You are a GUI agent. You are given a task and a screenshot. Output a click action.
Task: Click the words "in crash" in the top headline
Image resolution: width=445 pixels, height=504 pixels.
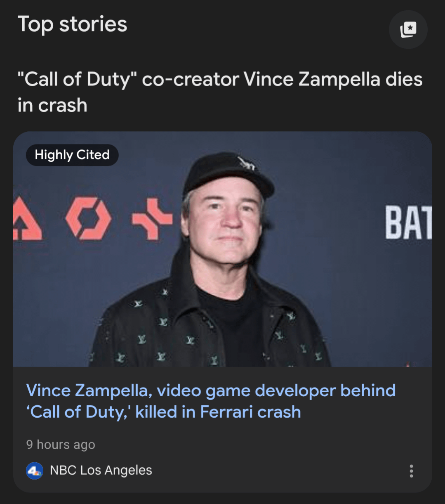coord(52,105)
